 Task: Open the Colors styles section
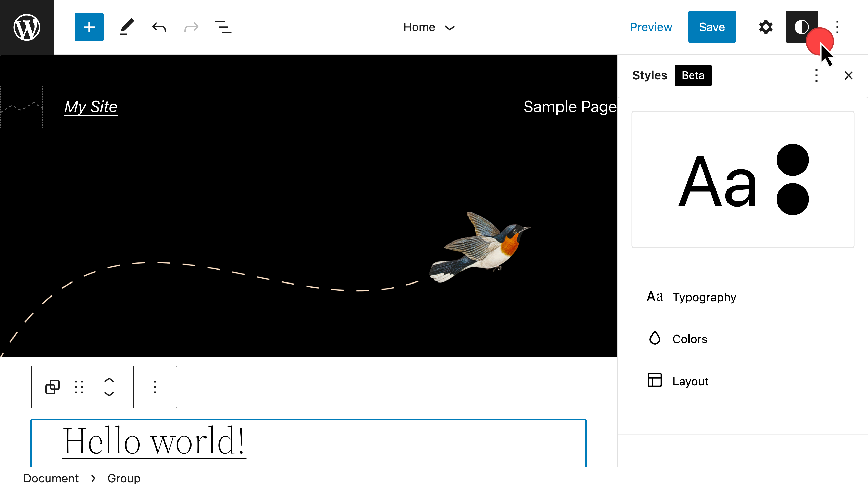point(690,339)
